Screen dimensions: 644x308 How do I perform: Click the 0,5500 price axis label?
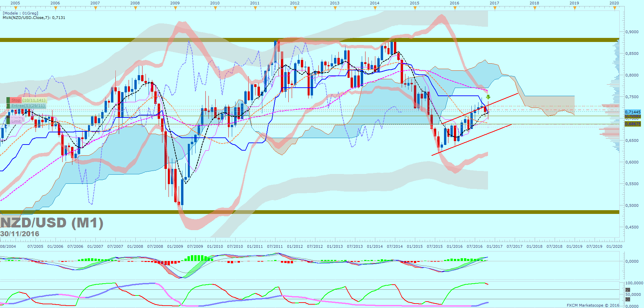pos(632,184)
